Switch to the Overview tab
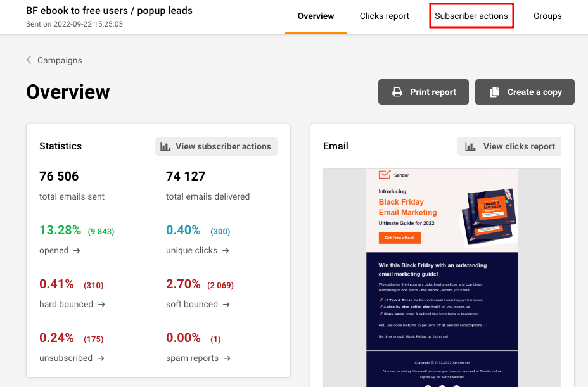Screen dimensions: 588x387 point(316,16)
